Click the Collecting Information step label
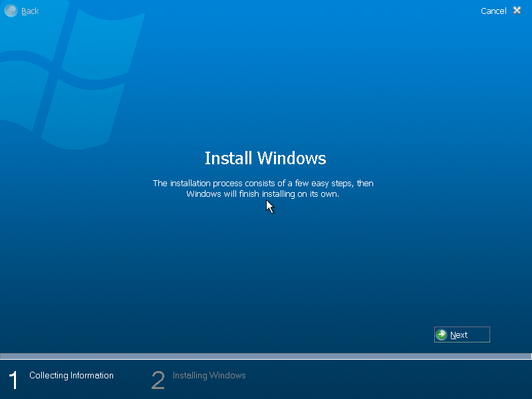 point(71,375)
